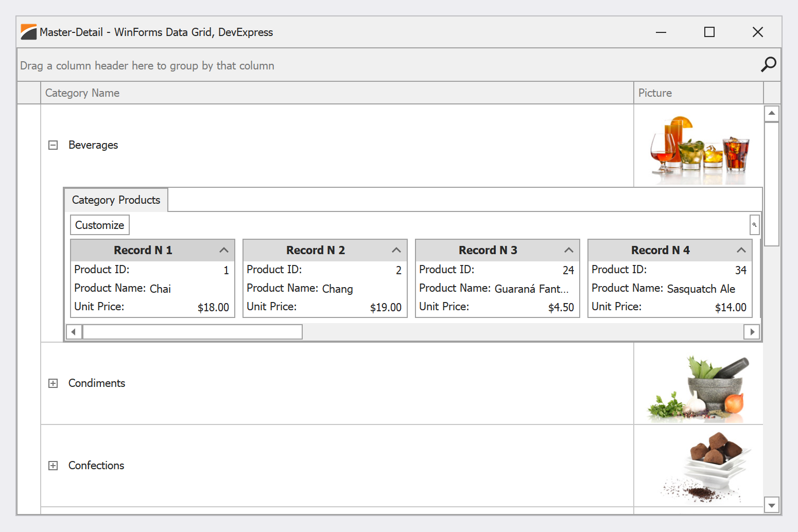Select the Chai product name field
Screen dimensions: 798x532
(160, 289)
